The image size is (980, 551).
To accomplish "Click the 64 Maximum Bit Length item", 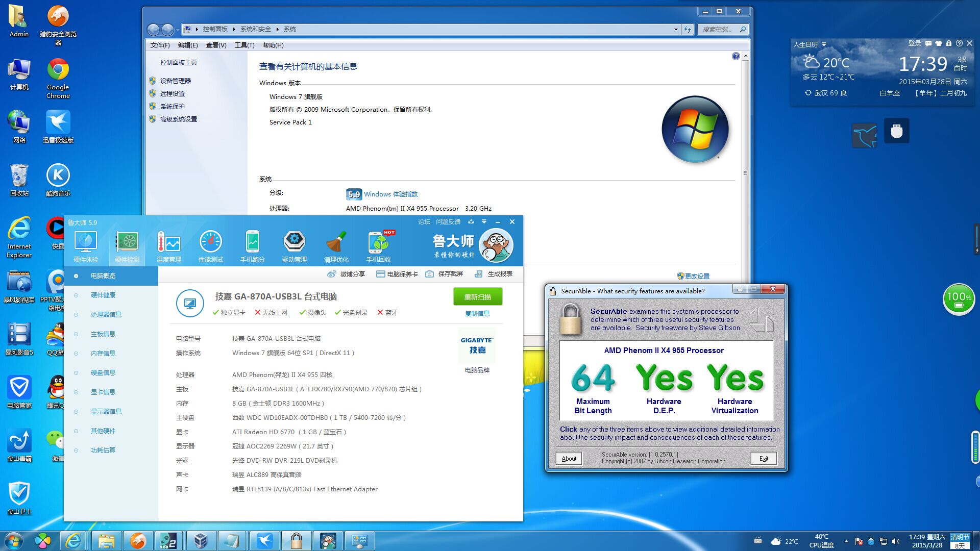I will pyautogui.click(x=593, y=388).
